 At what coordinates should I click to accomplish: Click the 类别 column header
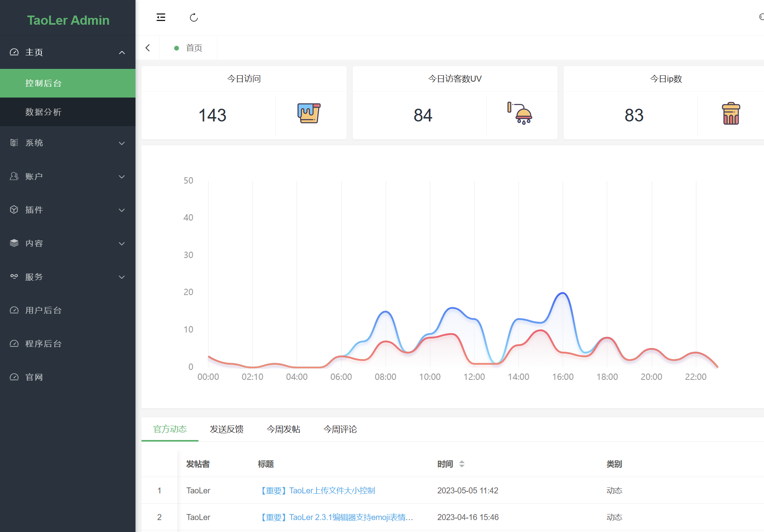click(x=614, y=464)
